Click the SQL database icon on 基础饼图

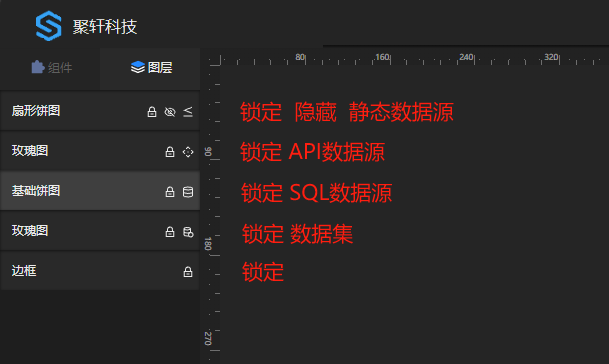[x=188, y=192]
